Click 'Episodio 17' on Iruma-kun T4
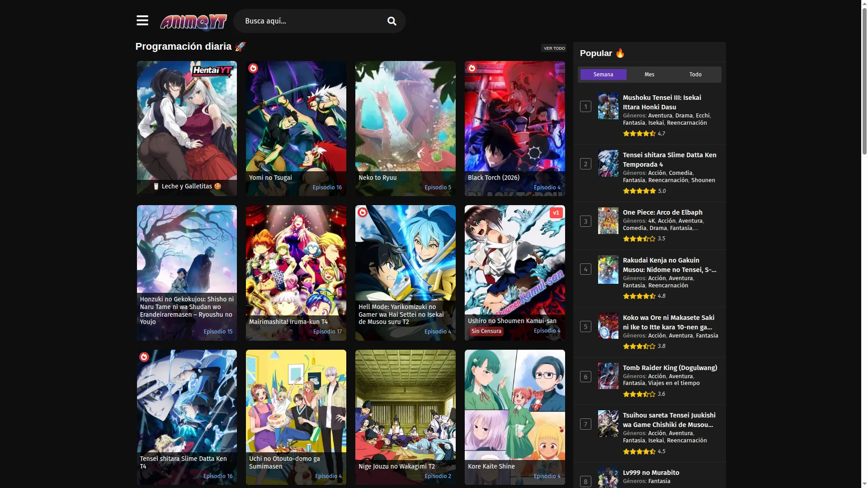This screenshot has height=488, width=868. pyautogui.click(x=327, y=332)
